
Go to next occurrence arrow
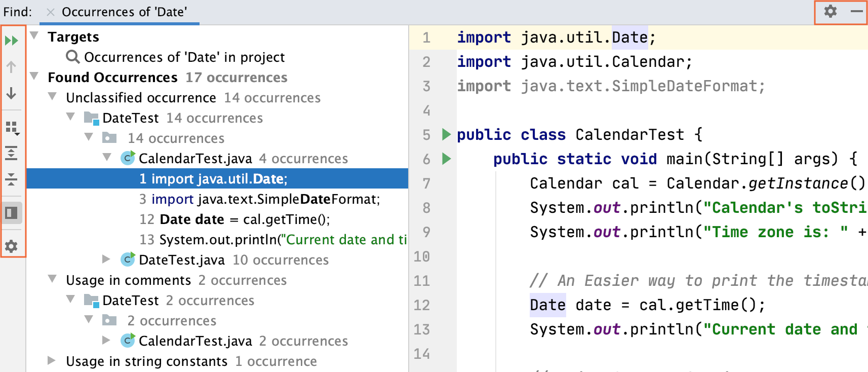[11, 93]
